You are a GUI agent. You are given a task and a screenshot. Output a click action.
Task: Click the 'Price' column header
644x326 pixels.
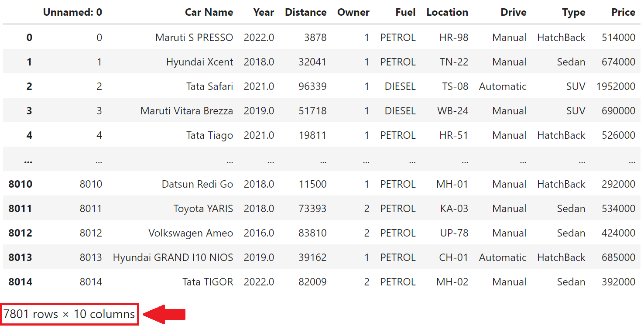(x=623, y=12)
